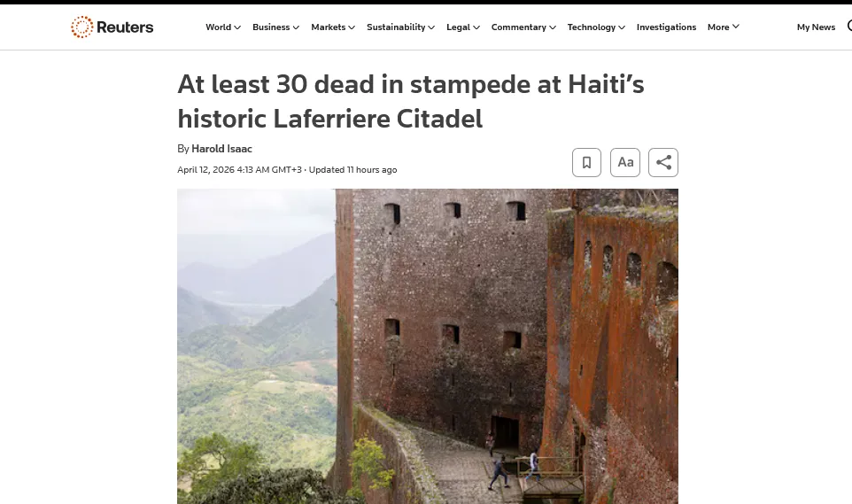The height and width of the screenshot is (504, 852).
Task: Click the Laferriere Citadel article photo
Action: click(428, 346)
